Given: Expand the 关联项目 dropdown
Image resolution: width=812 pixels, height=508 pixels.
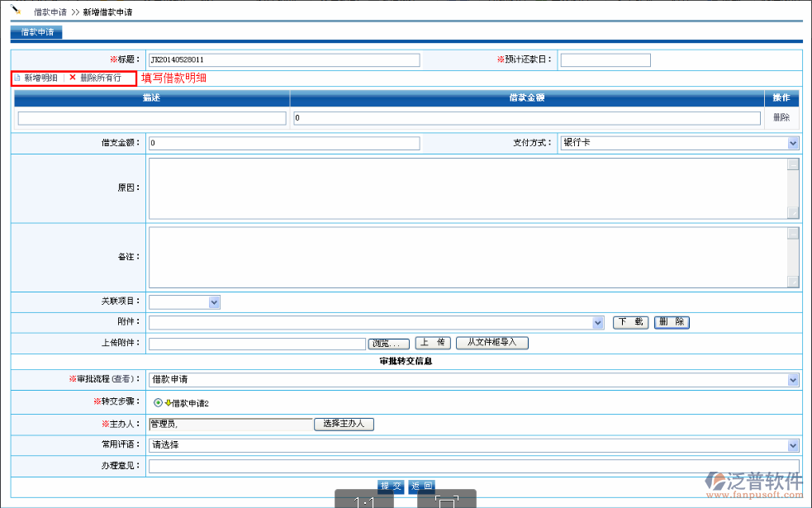Looking at the screenshot, I should [214, 302].
